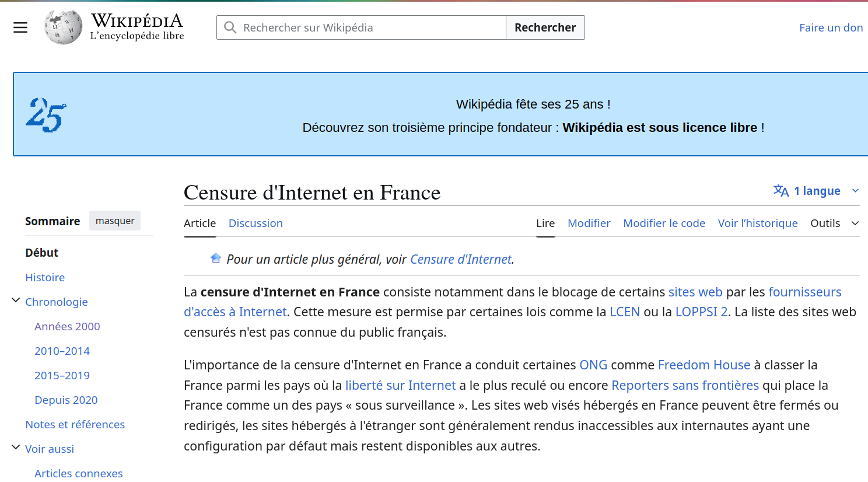This screenshot has height=482, width=868.
Task: Select Voir l'historique
Action: 758,223
